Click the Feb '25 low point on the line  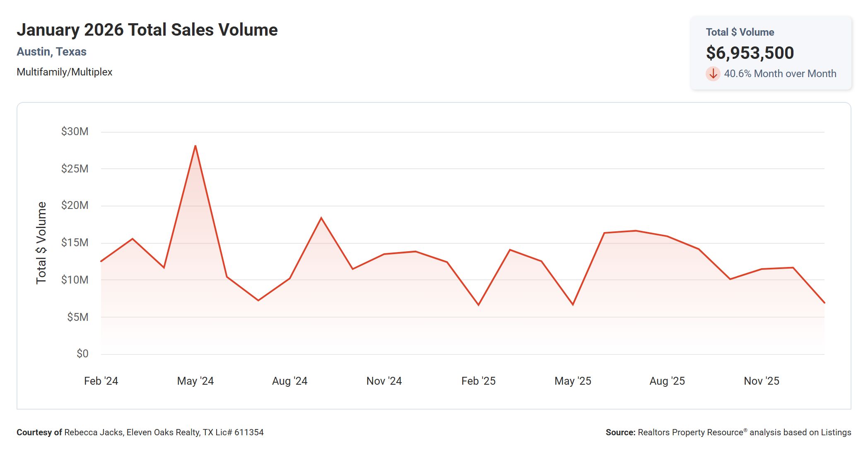point(479,305)
